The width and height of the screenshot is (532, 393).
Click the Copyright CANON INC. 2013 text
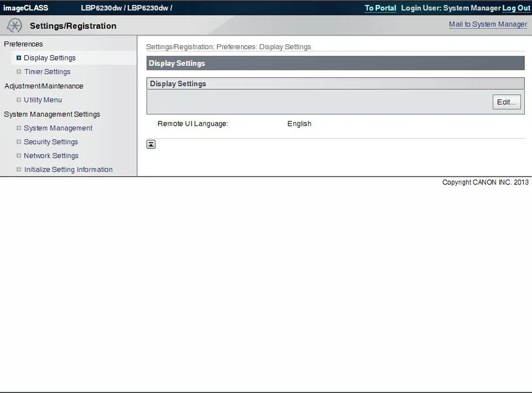[x=485, y=182]
